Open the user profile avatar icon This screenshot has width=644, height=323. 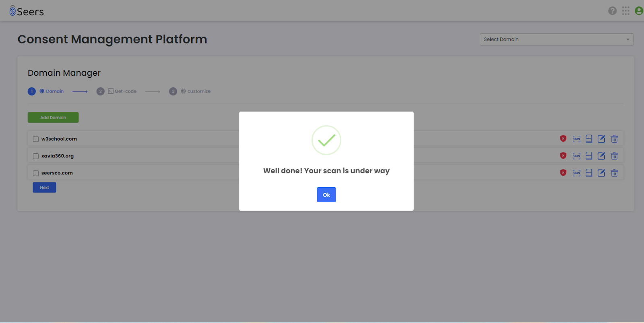tap(639, 11)
